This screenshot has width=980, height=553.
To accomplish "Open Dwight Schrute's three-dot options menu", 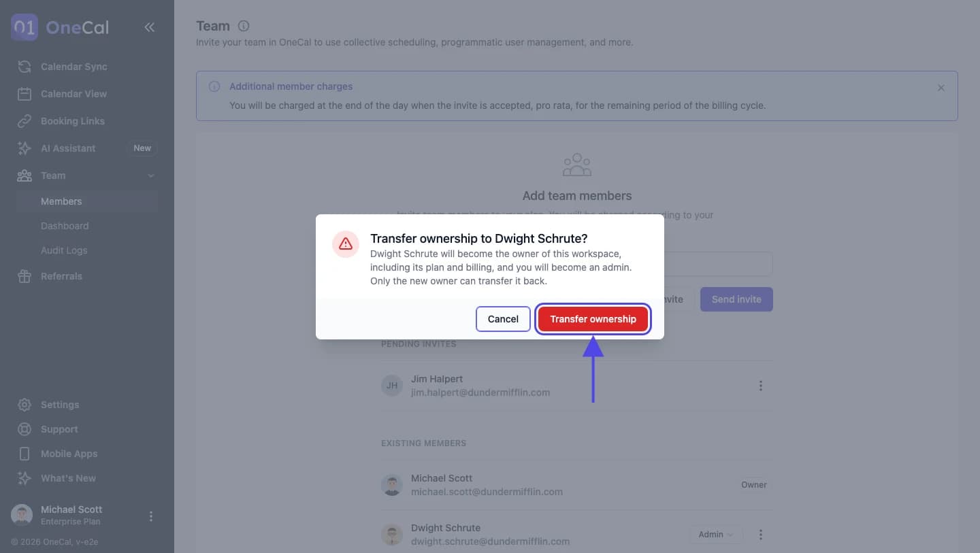I will 761,535.
